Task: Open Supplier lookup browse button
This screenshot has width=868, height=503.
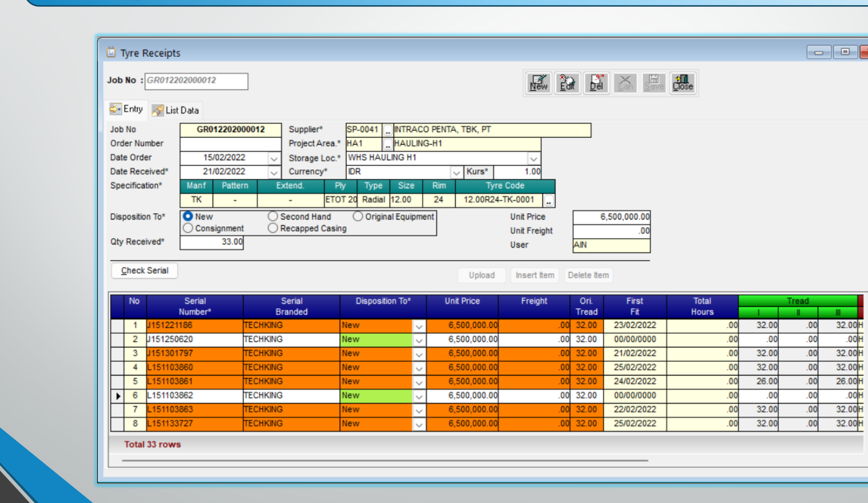Action: (388, 130)
